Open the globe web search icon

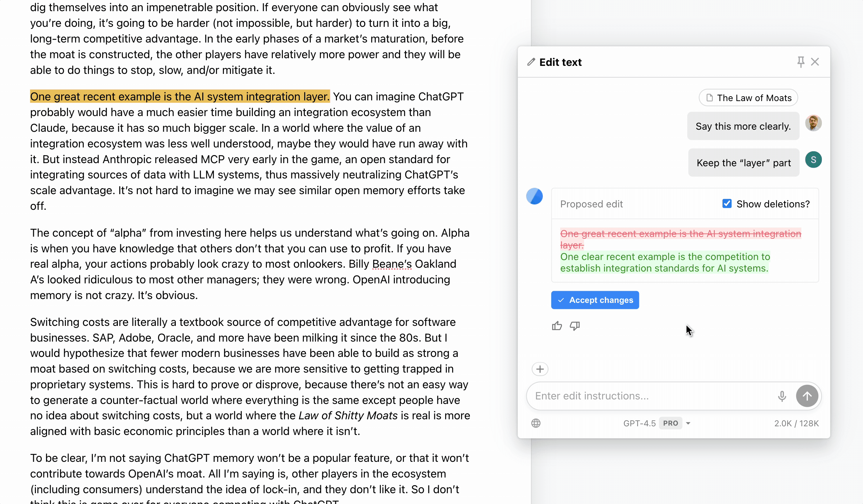[536, 423]
